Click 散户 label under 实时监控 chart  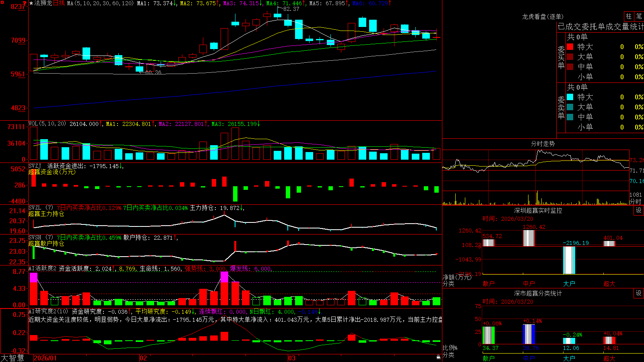pyautogui.click(x=489, y=284)
